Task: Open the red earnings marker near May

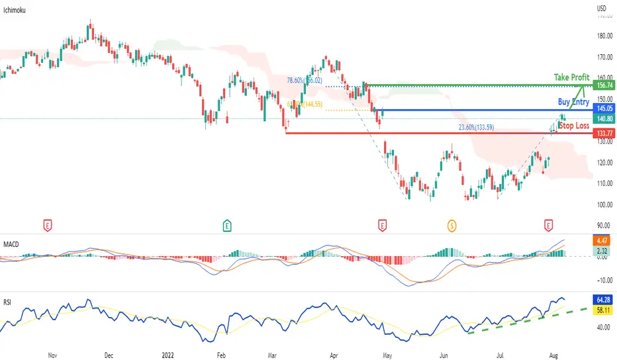Action: (382, 226)
